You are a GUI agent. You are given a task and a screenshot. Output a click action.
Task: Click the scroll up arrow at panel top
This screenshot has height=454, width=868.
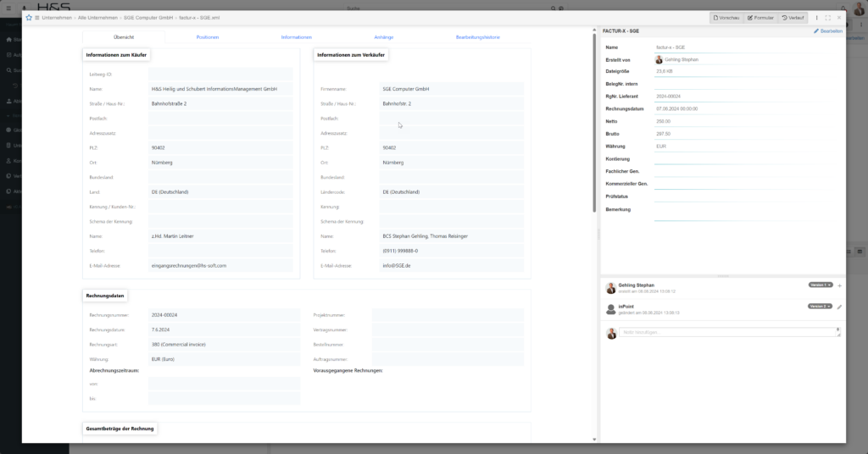tap(594, 30)
